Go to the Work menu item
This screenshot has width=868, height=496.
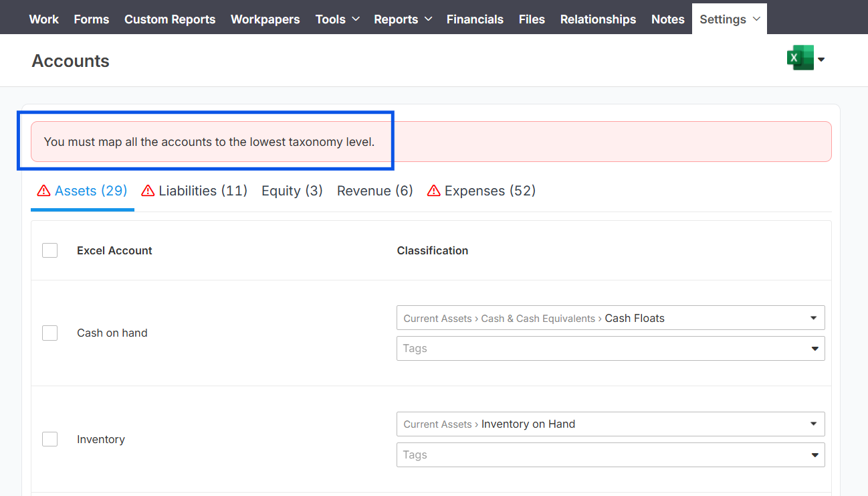click(44, 19)
